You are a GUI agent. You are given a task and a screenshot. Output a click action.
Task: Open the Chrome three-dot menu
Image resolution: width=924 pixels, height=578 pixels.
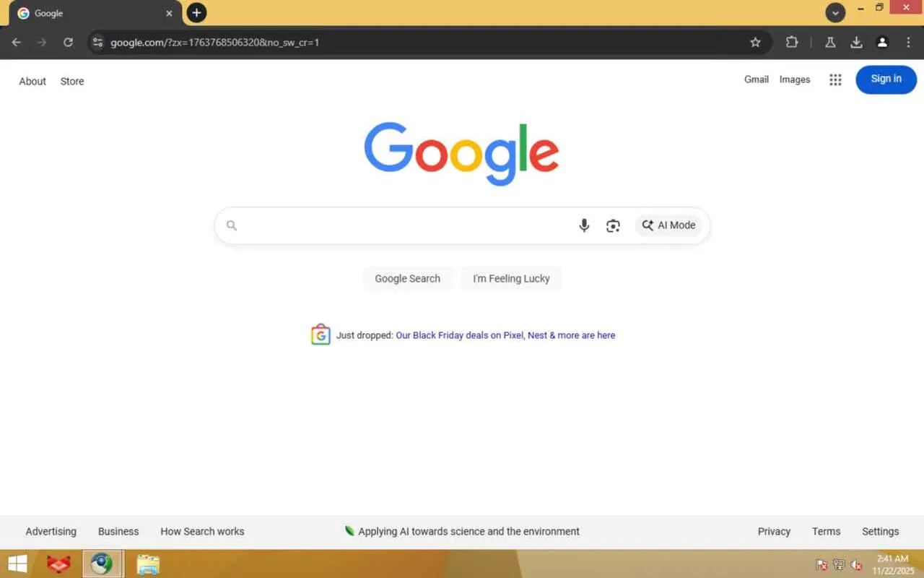click(908, 43)
